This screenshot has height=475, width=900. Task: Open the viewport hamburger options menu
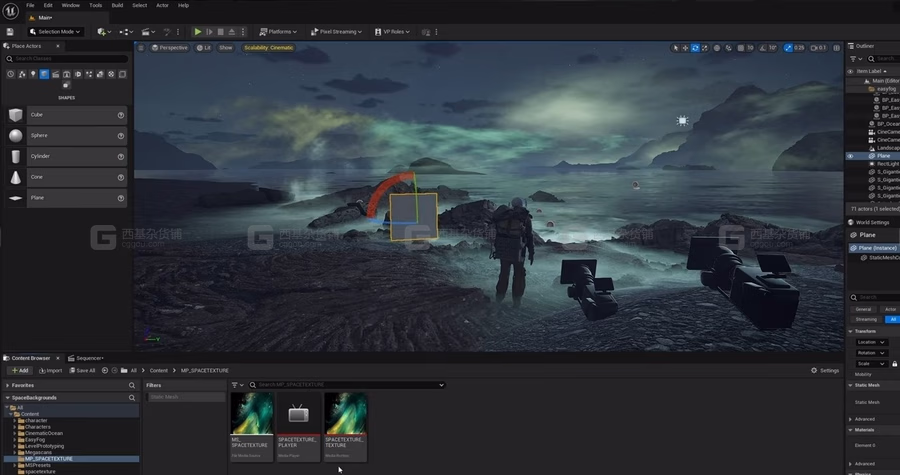click(x=141, y=48)
